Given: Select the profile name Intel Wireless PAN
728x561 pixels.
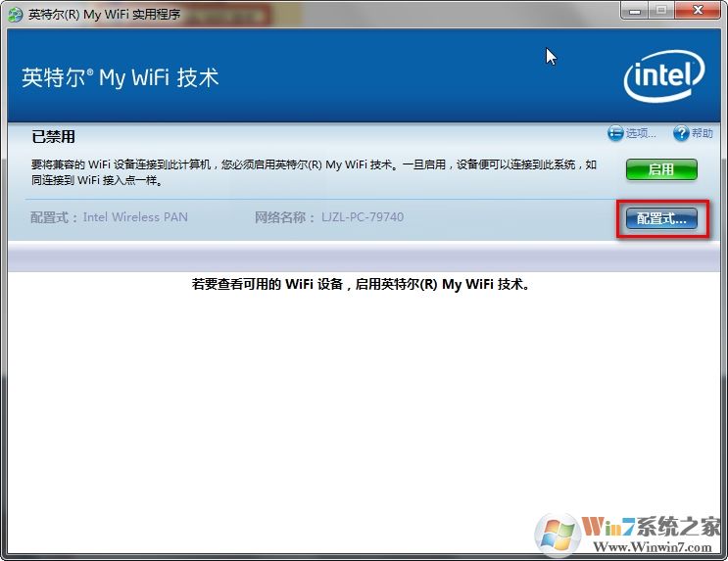Looking at the screenshot, I should (x=135, y=217).
